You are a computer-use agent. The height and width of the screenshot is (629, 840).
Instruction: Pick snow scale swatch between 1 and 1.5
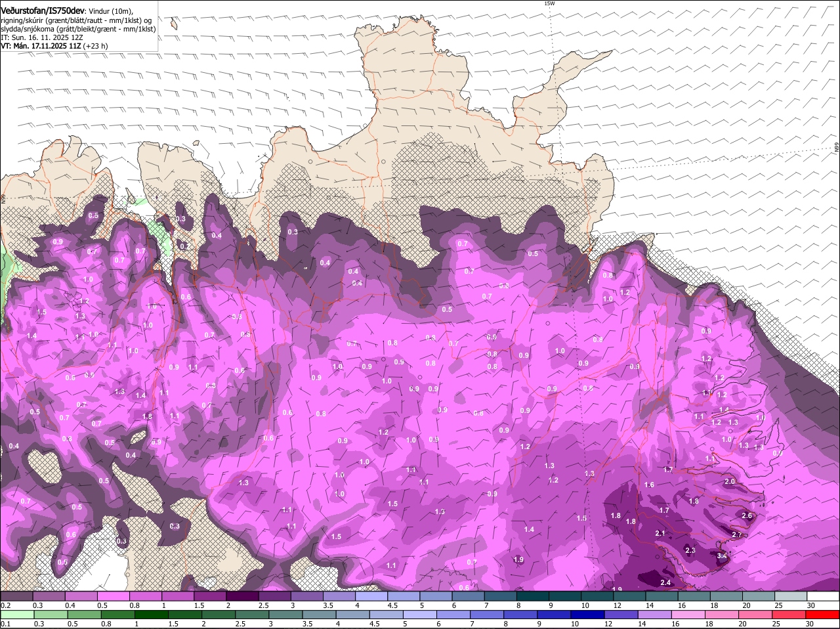(x=178, y=596)
